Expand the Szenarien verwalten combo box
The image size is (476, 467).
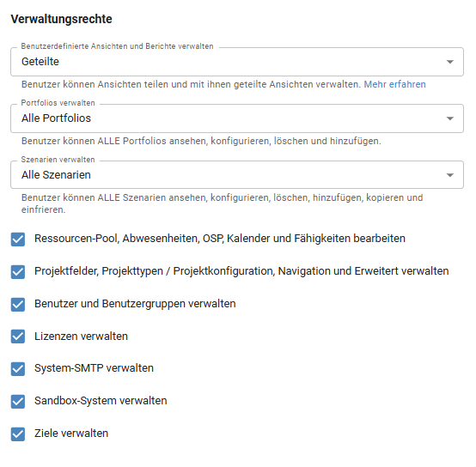pos(237,175)
